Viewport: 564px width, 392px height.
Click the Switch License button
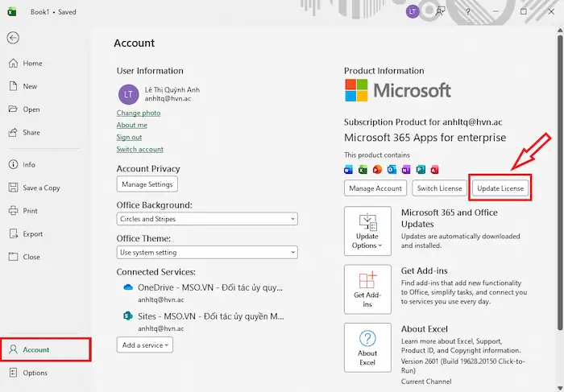(x=439, y=188)
